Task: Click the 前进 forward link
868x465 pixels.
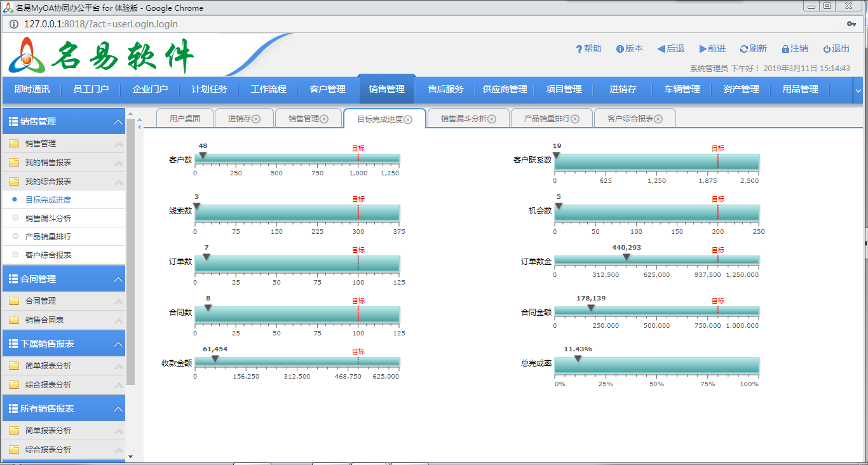Action: (x=712, y=49)
